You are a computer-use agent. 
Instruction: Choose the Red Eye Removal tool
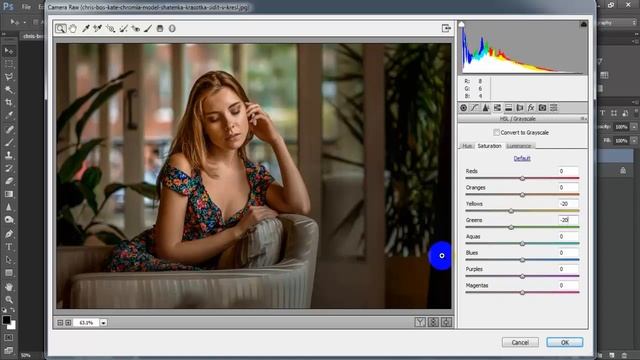pyautogui.click(x=136, y=29)
